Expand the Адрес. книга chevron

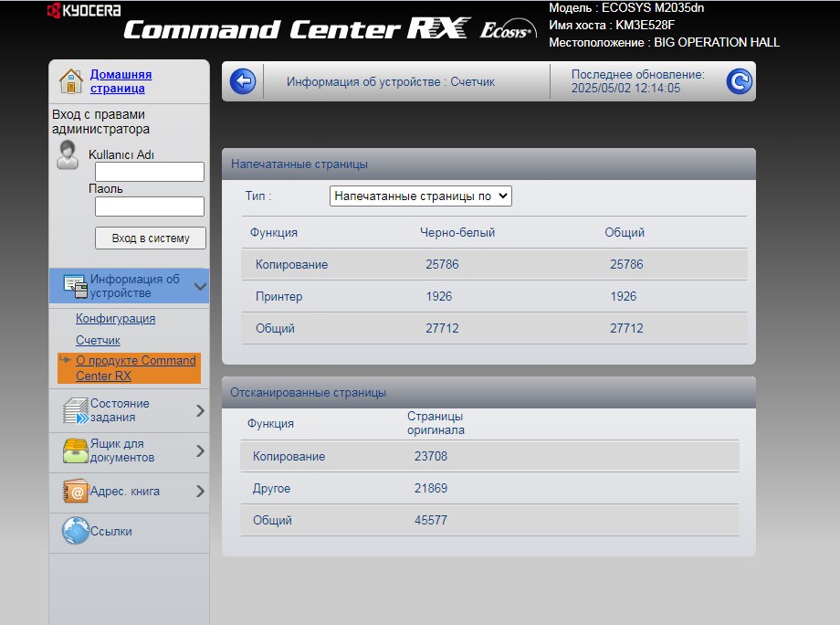pyautogui.click(x=200, y=491)
